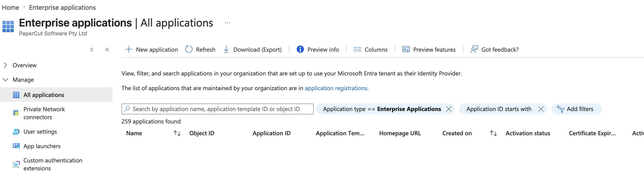Collapse the Manage section
Image resolution: width=644 pixels, height=176 pixels.
(5, 80)
